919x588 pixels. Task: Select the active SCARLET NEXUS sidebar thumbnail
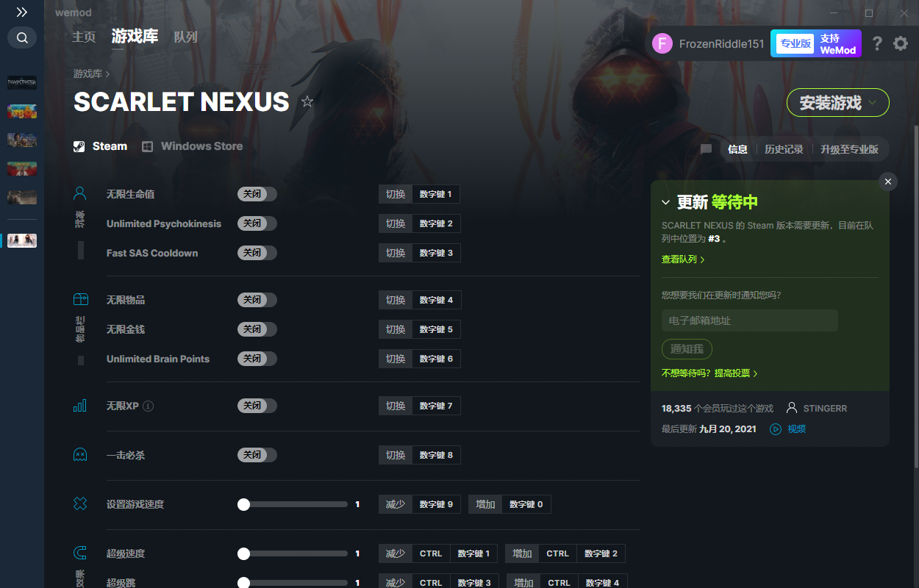[x=22, y=240]
